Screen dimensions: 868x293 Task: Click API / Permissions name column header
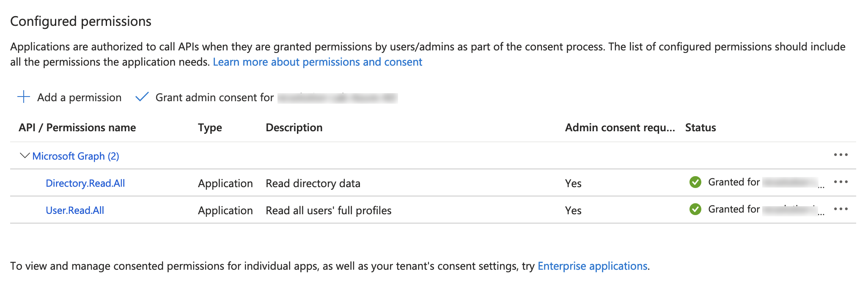click(77, 128)
